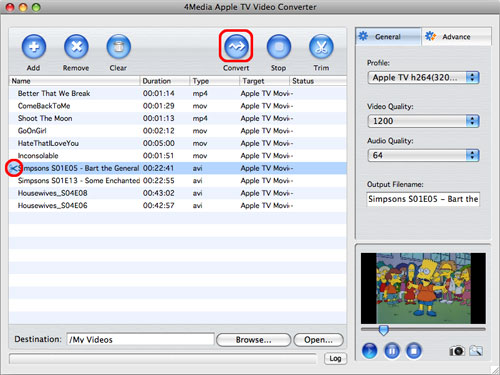Open the Audio Quality dropdown
This screenshot has width=500, height=375.
click(x=423, y=155)
